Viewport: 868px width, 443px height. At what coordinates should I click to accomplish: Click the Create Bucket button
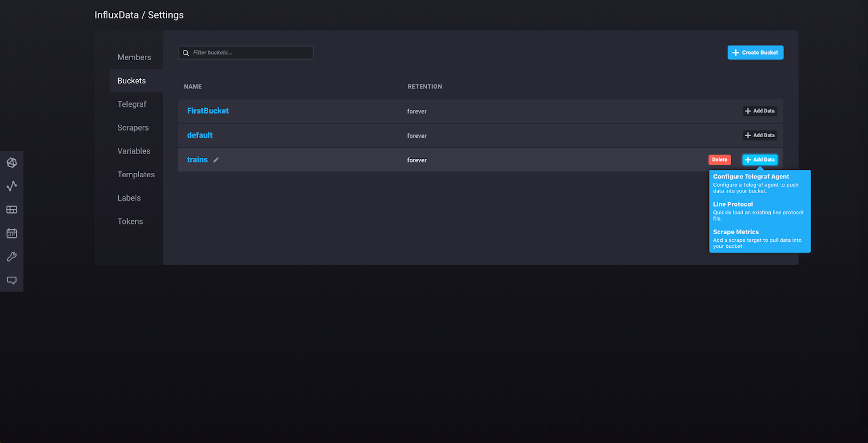click(755, 53)
